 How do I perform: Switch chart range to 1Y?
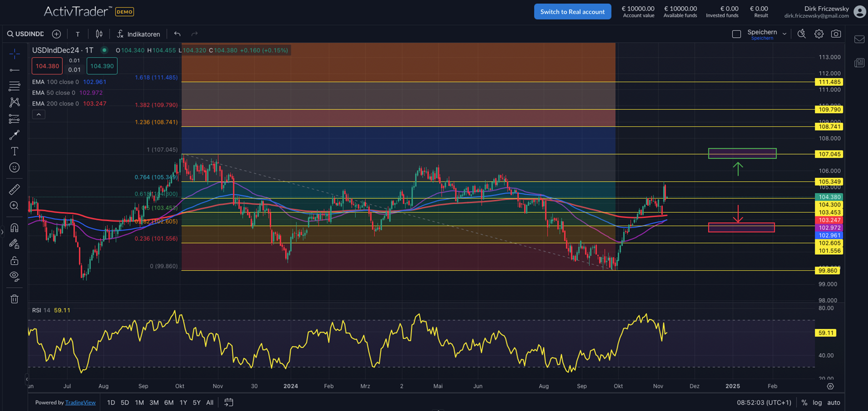point(183,403)
